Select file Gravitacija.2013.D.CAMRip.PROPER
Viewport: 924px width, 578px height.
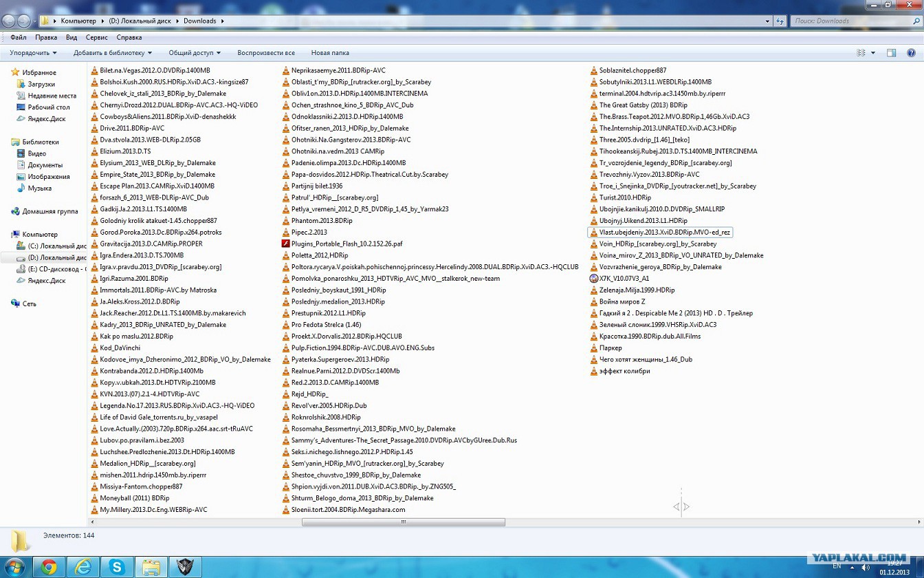click(151, 244)
